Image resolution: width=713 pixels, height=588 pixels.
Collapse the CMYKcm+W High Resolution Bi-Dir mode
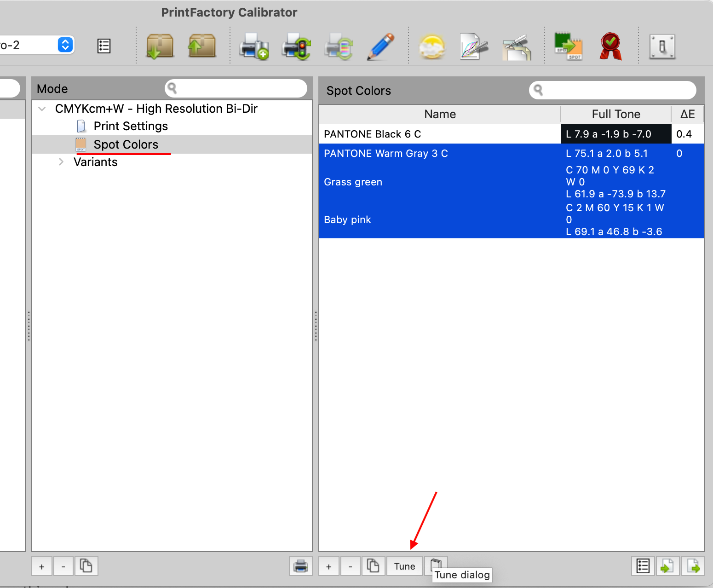tap(42, 109)
